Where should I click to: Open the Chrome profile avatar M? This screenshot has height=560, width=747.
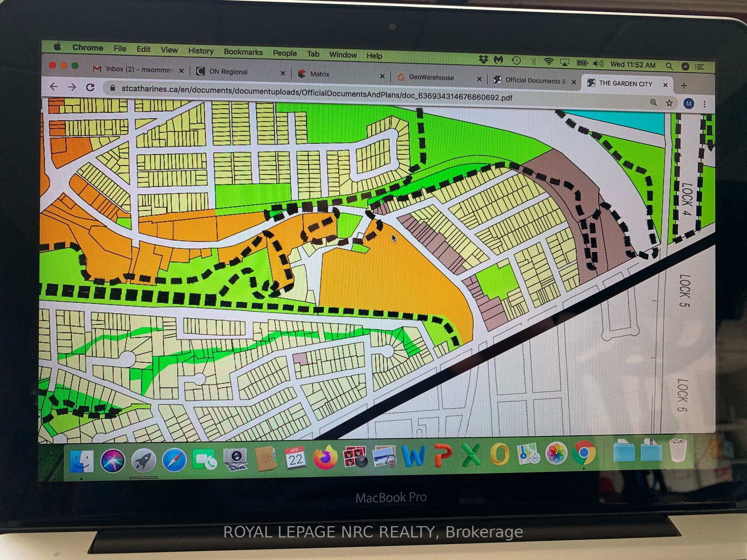tap(688, 103)
